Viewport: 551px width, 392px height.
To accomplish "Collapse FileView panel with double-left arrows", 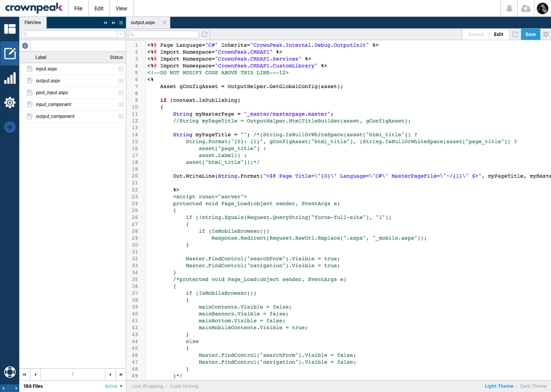I will 105,23.
